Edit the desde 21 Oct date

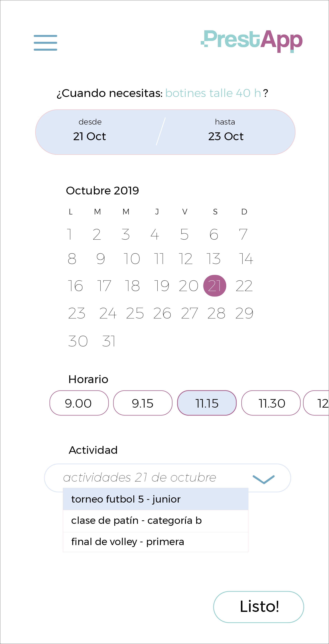[90, 132]
